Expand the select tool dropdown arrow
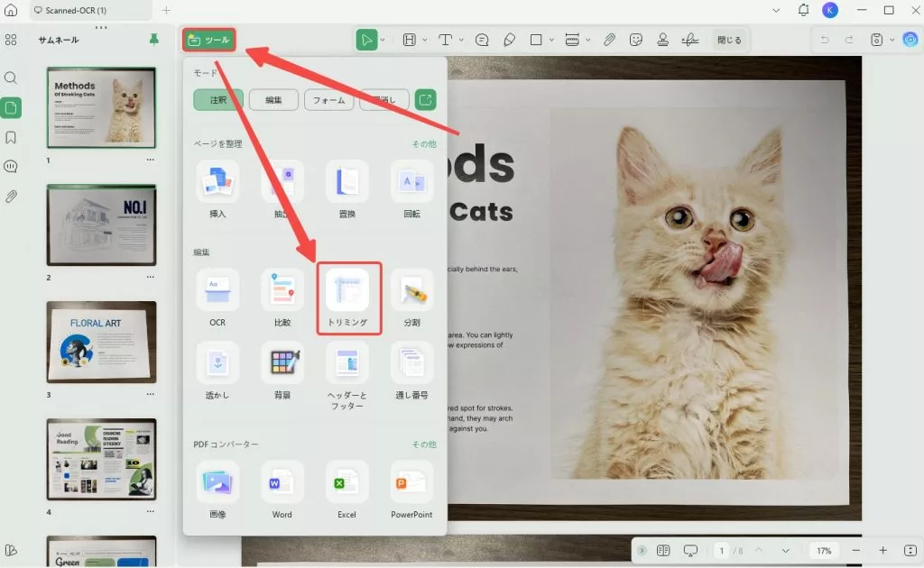This screenshot has width=924, height=568. pos(383,40)
